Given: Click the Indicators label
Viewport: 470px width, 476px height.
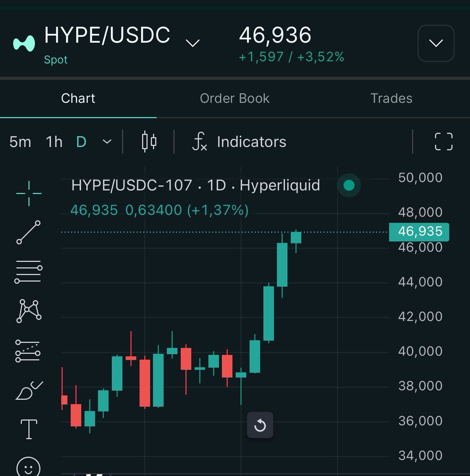Looking at the screenshot, I should 252,142.
